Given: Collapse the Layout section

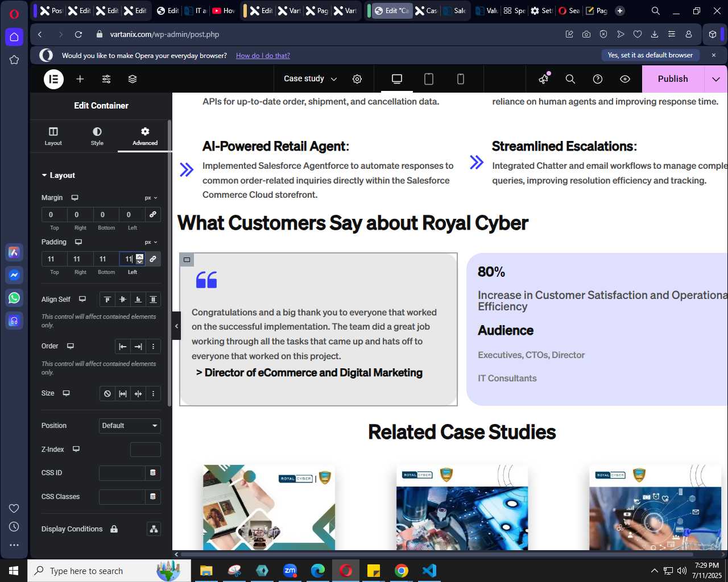Looking at the screenshot, I should (x=58, y=175).
